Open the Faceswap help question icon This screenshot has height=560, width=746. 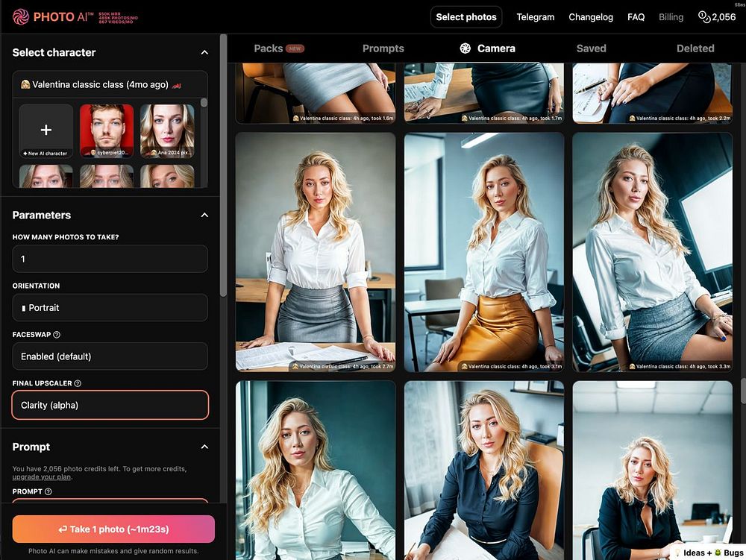(57, 335)
